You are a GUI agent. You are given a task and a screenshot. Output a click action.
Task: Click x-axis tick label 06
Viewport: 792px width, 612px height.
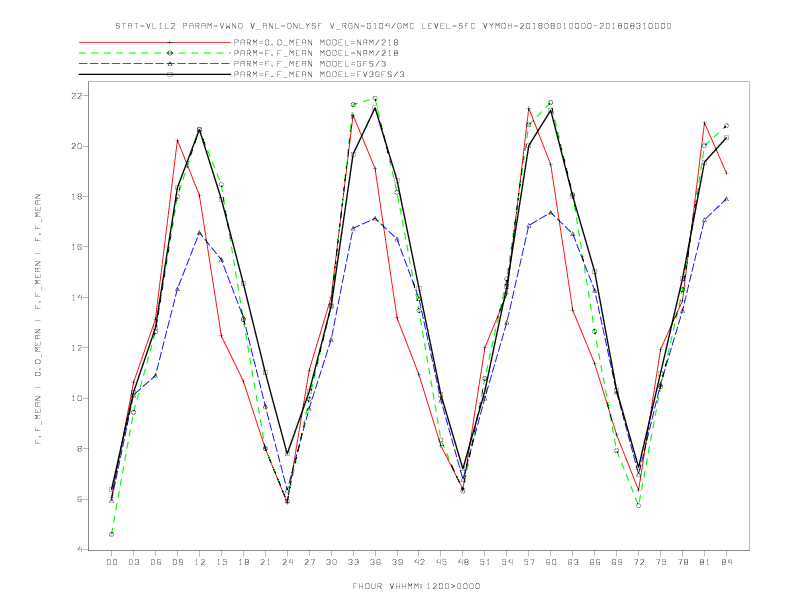point(156,562)
